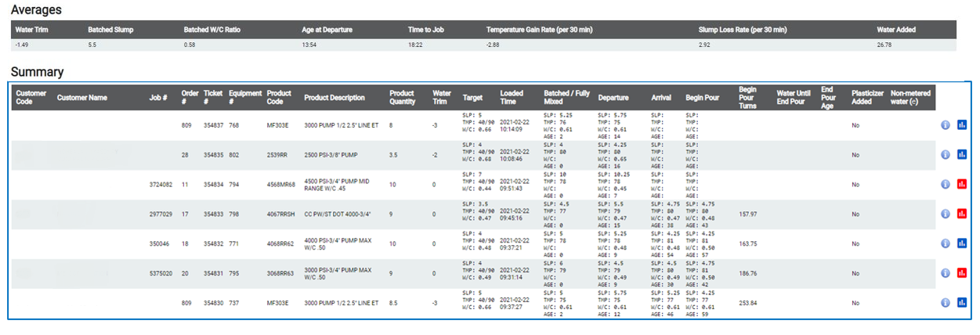Click info icon for ticket 354837
The height and width of the screenshot is (335, 980).
point(945,125)
